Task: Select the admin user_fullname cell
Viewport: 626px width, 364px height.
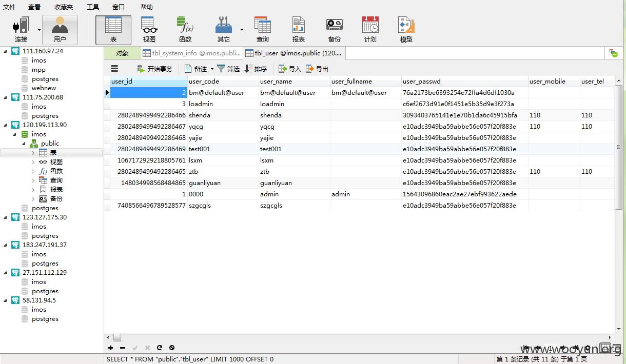Action: point(366,194)
